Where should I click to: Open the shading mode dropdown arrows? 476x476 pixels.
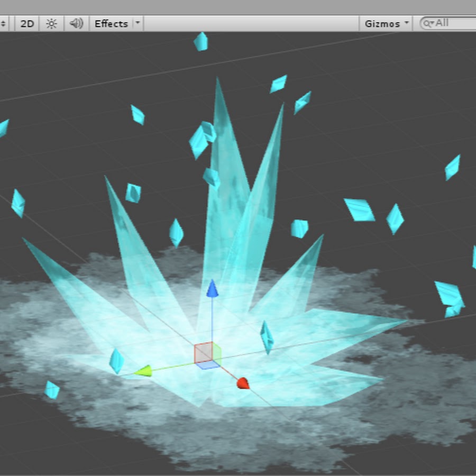pyautogui.click(x=4, y=24)
